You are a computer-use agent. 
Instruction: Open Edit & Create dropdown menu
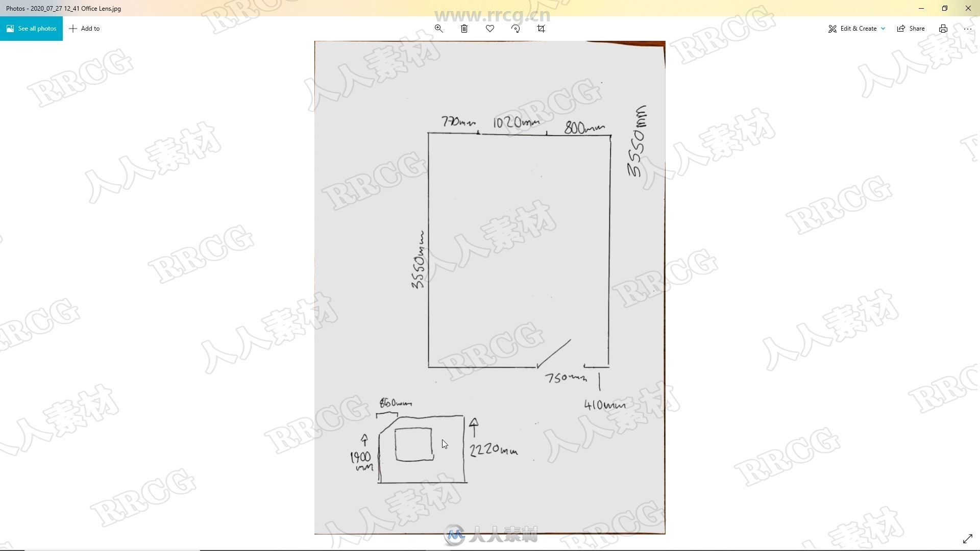(x=857, y=28)
